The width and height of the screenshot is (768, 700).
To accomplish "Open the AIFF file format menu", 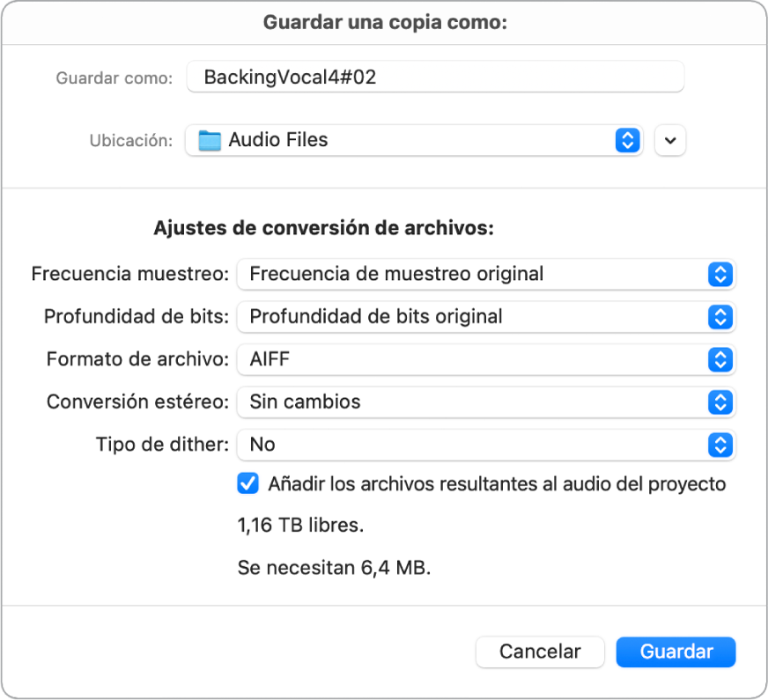I will (476, 359).
